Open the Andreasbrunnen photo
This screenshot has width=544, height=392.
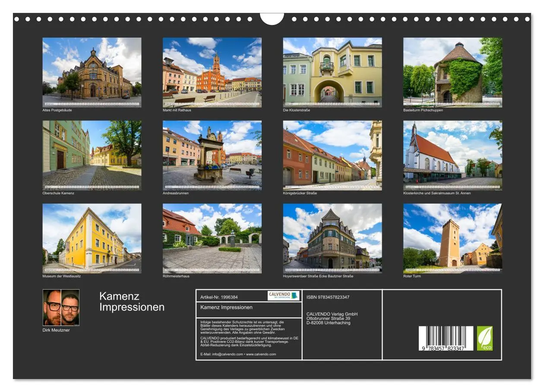212,155
